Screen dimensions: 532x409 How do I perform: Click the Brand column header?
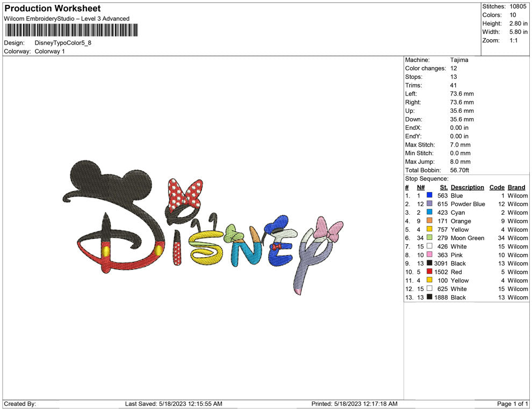[516, 187]
